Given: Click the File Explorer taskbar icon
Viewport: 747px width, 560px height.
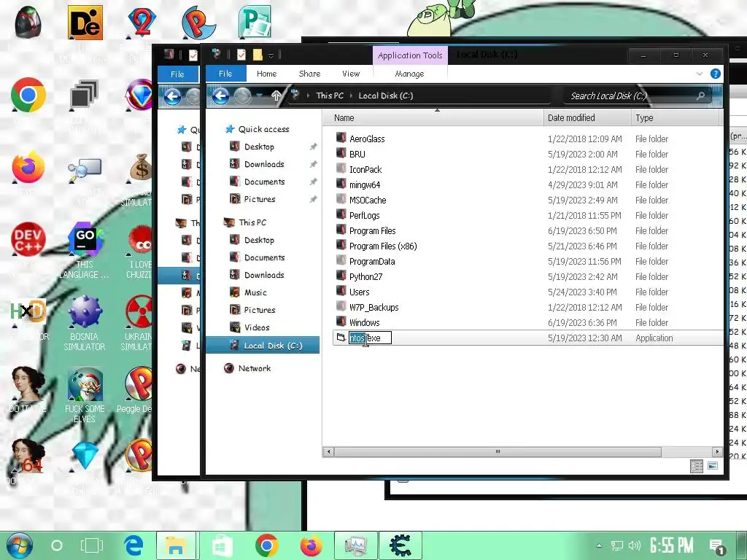Looking at the screenshot, I should pos(176,545).
